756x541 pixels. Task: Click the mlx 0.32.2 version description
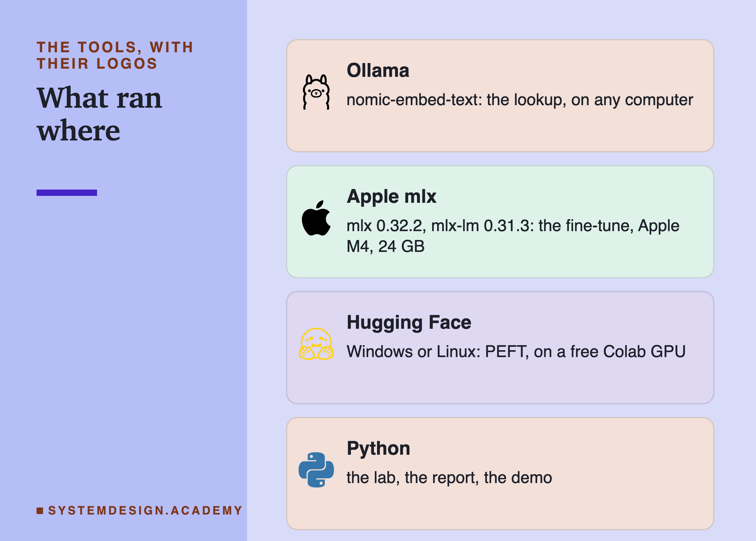[513, 236]
